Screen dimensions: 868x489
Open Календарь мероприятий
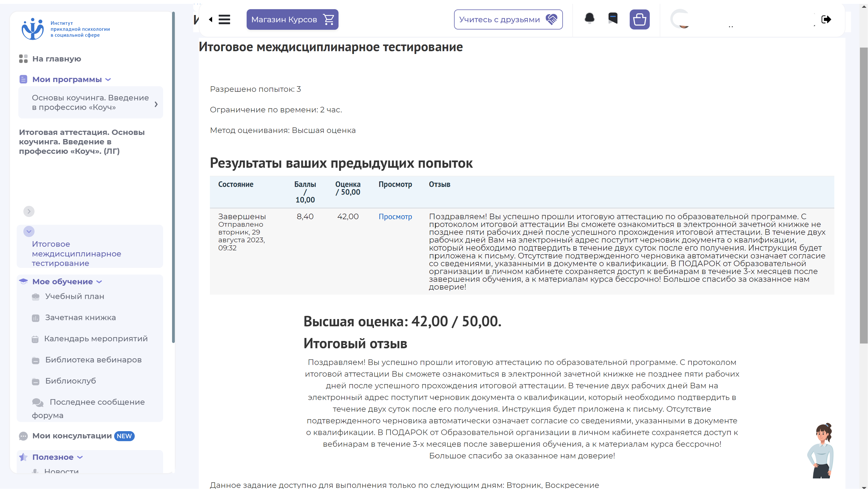tap(96, 339)
